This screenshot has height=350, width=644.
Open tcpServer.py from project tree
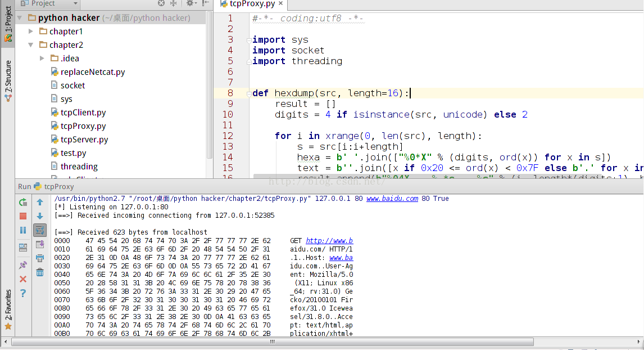tap(84, 140)
